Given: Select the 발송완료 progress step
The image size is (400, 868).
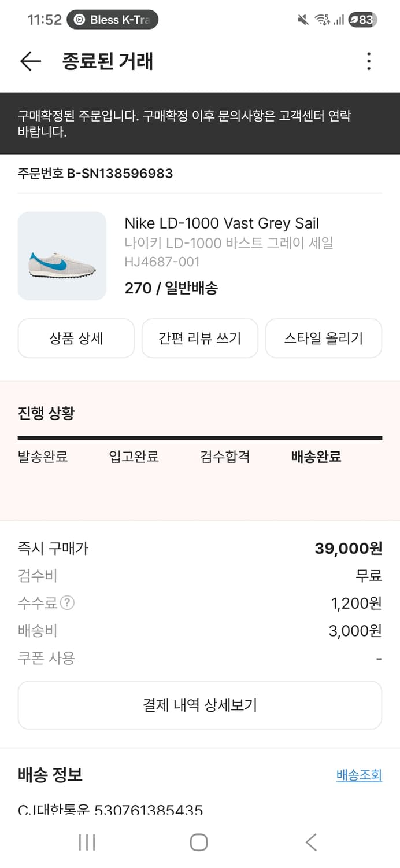Looking at the screenshot, I should (x=42, y=457).
